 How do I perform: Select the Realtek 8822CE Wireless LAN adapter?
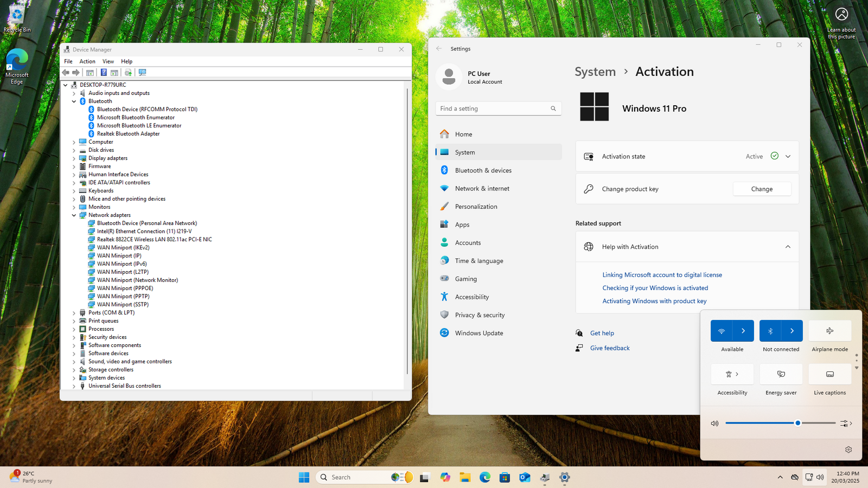(155, 240)
